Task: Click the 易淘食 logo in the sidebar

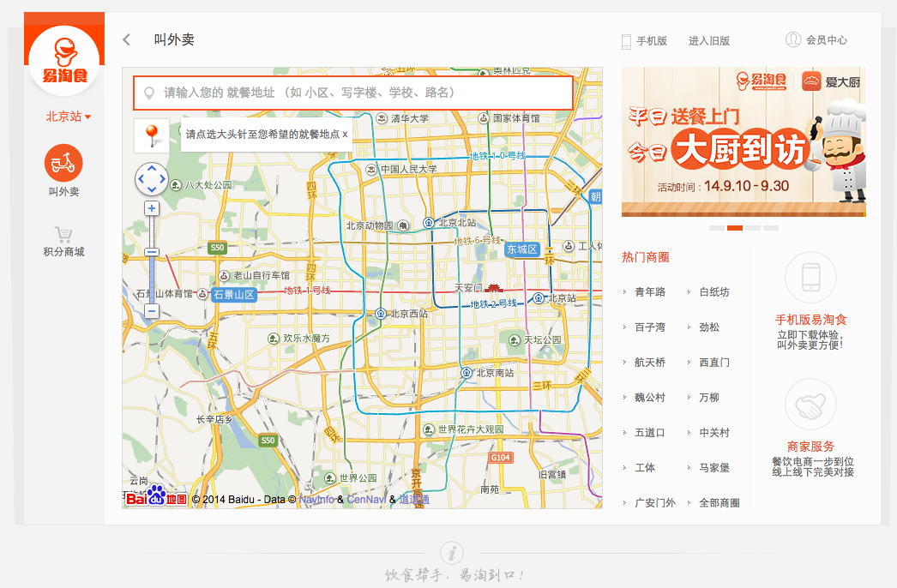Action: tap(64, 61)
